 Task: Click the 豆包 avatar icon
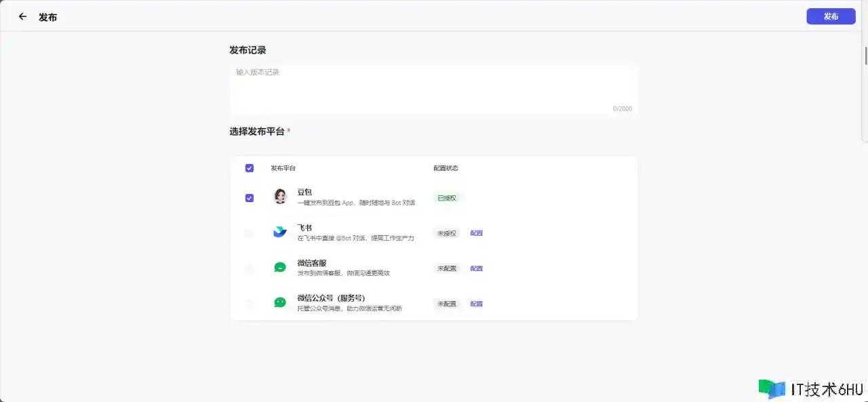pos(280,197)
